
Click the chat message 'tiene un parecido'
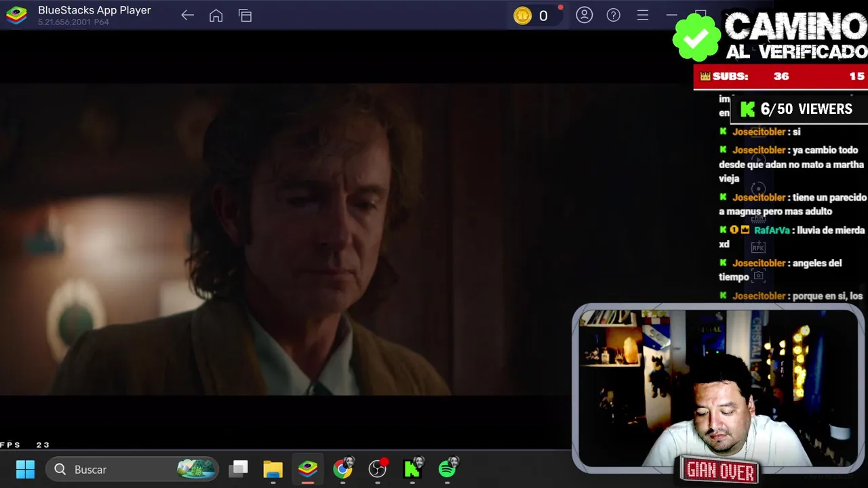(x=793, y=204)
